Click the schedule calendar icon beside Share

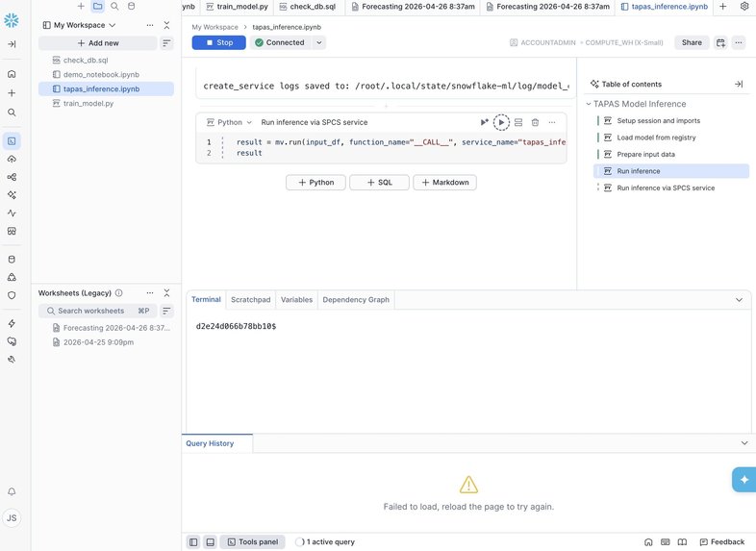tap(720, 43)
